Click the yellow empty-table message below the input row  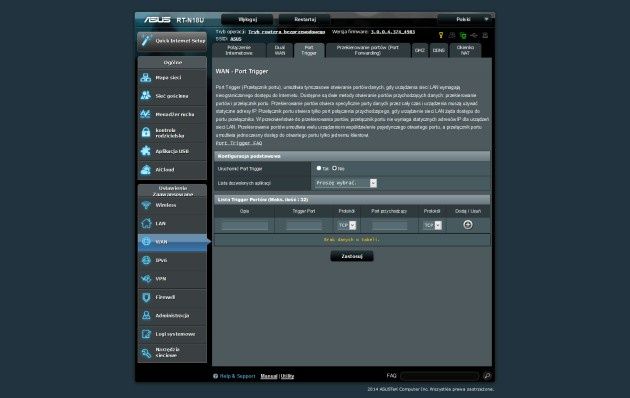[x=352, y=240]
